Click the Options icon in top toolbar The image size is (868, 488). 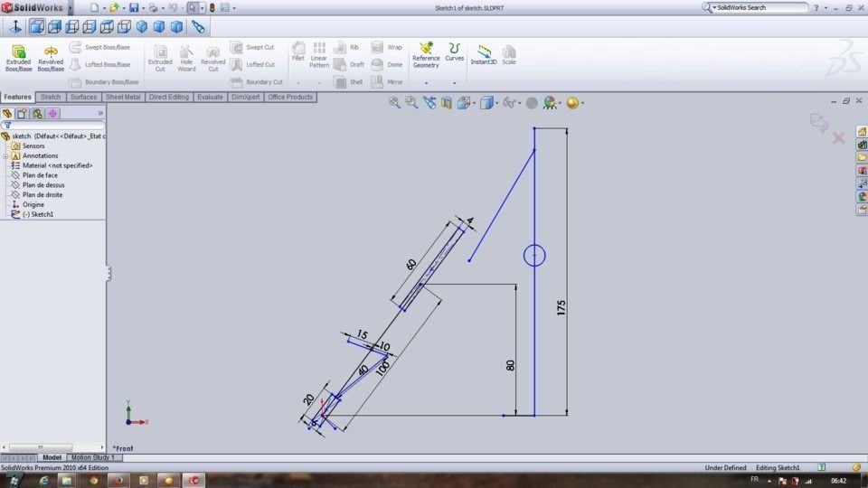click(225, 8)
